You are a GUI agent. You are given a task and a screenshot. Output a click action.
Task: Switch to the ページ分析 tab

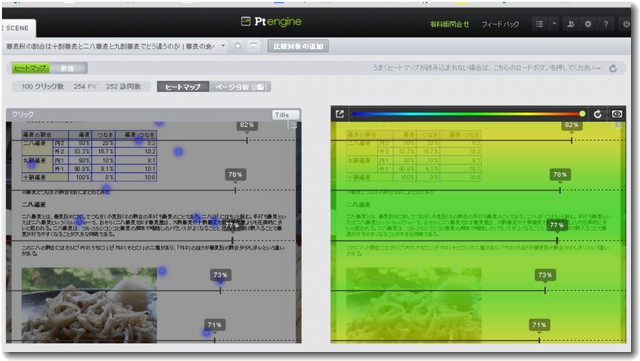240,87
